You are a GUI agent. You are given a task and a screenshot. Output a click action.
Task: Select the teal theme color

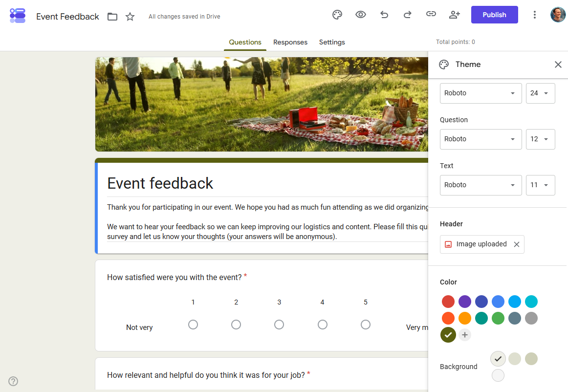pyautogui.click(x=481, y=318)
